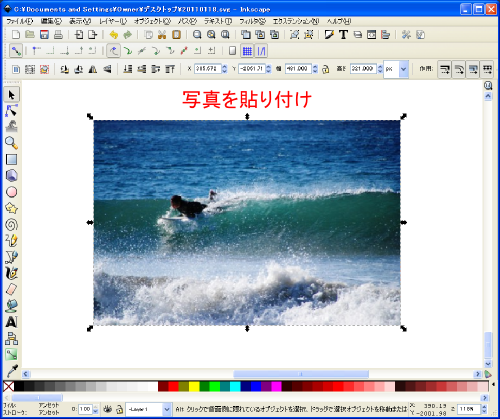This screenshot has height=419, width=500.
Task: Click the no-color X swatch
Action: (9, 387)
